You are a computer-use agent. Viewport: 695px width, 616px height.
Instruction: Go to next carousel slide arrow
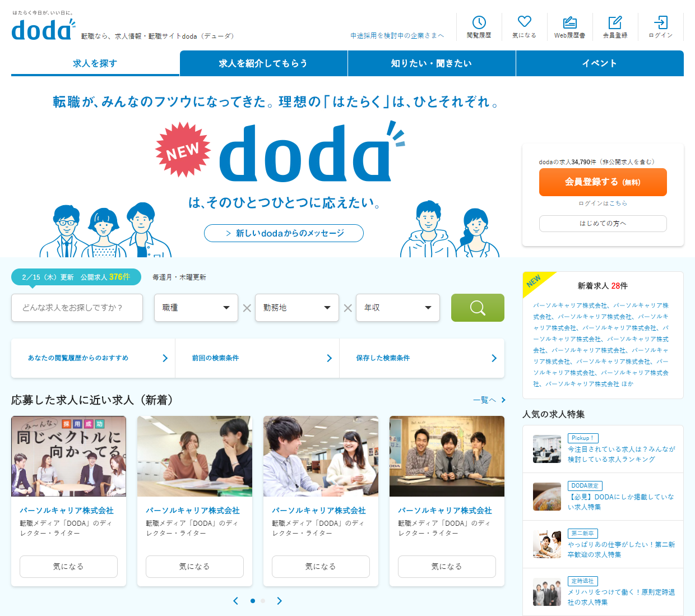(280, 601)
